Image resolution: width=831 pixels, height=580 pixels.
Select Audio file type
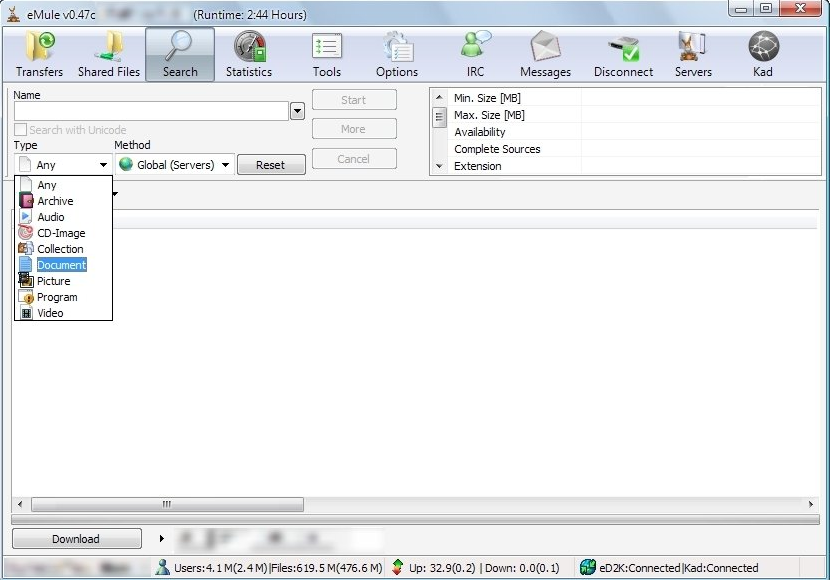coord(63,217)
